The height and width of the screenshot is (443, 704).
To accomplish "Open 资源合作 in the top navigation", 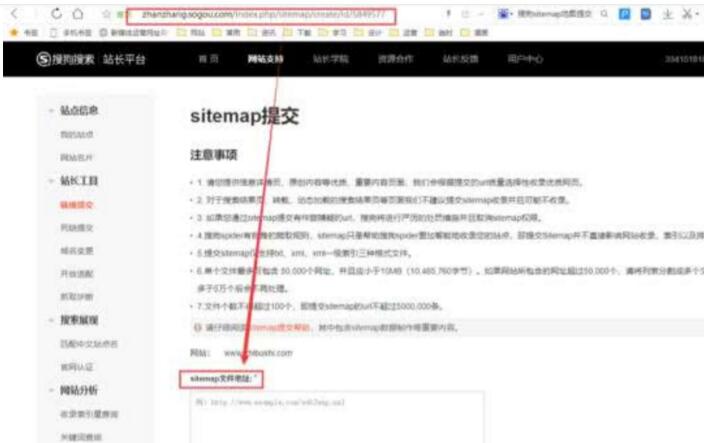I will tap(395, 59).
